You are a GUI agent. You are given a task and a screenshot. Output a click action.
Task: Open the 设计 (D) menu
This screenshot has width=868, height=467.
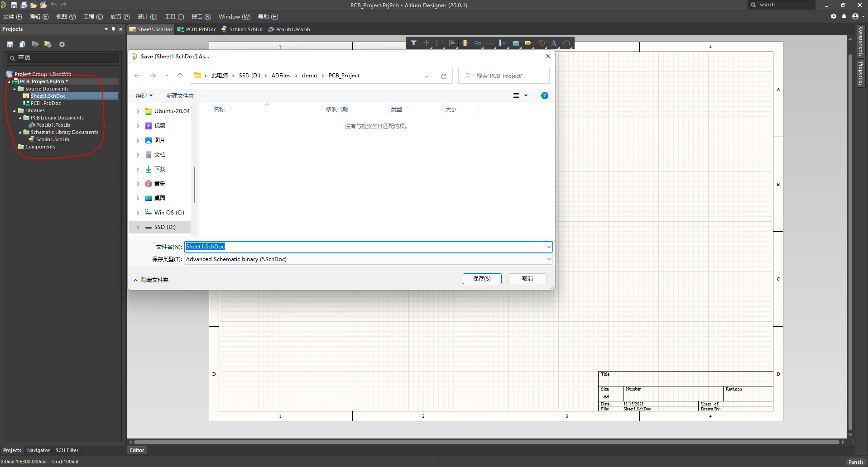tap(147, 17)
